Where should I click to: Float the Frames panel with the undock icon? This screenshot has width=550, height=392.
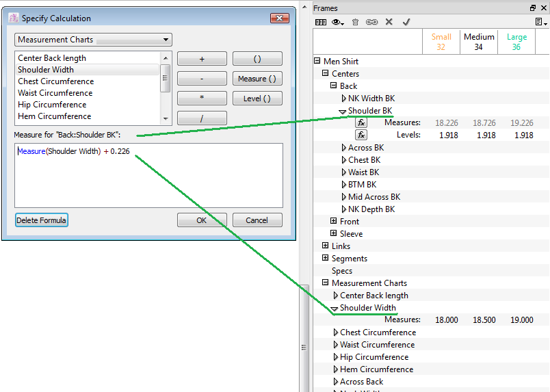[x=533, y=8]
